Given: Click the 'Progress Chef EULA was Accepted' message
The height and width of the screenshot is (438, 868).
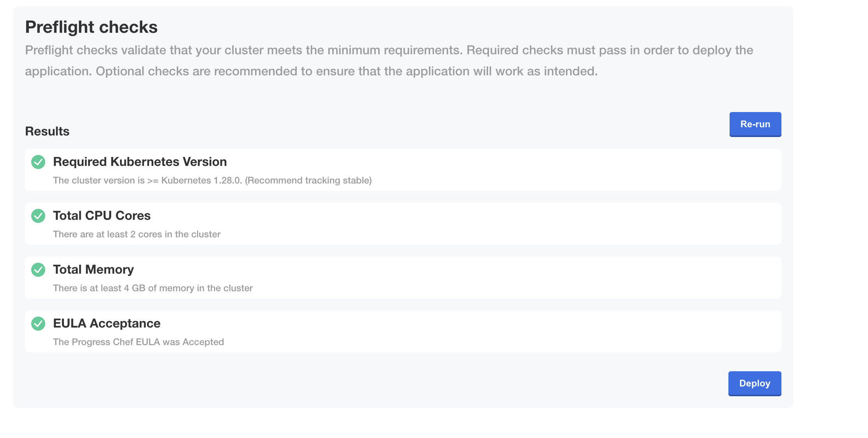Looking at the screenshot, I should tap(138, 342).
